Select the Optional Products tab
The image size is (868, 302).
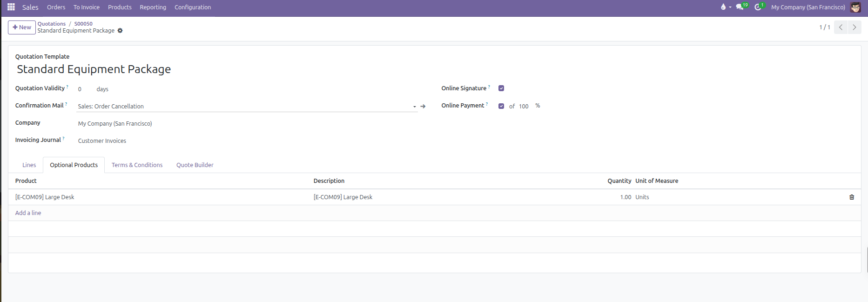pos(74,165)
